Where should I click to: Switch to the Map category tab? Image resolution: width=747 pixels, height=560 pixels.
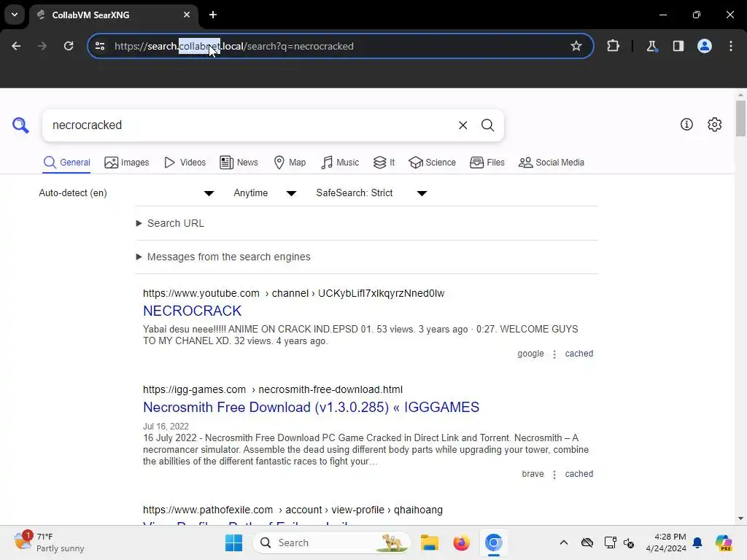pyautogui.click(x=290, y=163)
